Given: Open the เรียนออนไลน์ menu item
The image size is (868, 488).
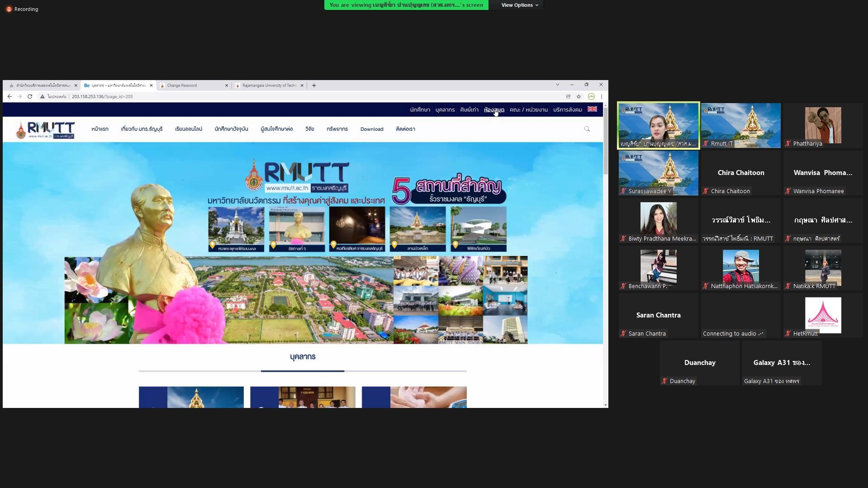Looking at the screenshot, I should (x=189, y=129).
